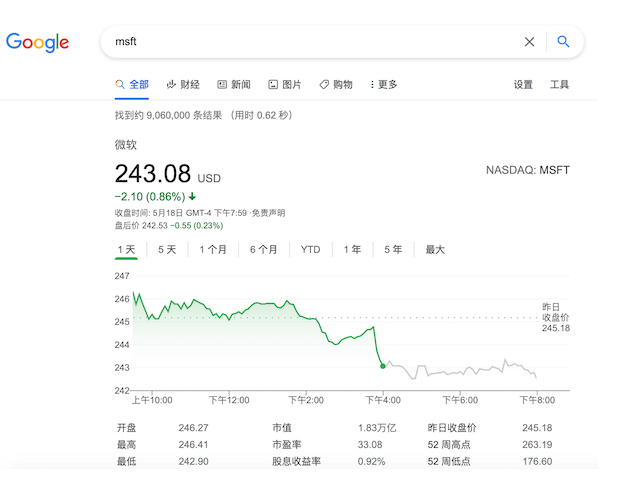Open 设置 settings menu
621x488 pixels.
(523, 84)
